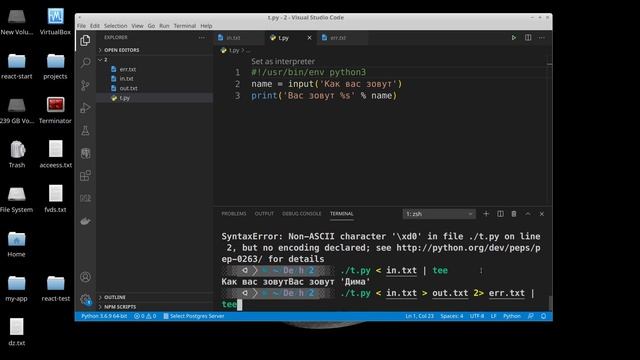Image resolution: width=640 pixels, height=360 pixels.
Task: Create new terminal with plus icon
Action: tap(486, 214)
